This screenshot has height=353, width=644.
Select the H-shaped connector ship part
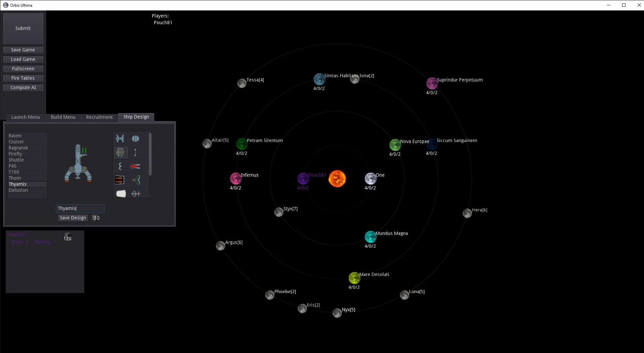click(x=120, y=139)
